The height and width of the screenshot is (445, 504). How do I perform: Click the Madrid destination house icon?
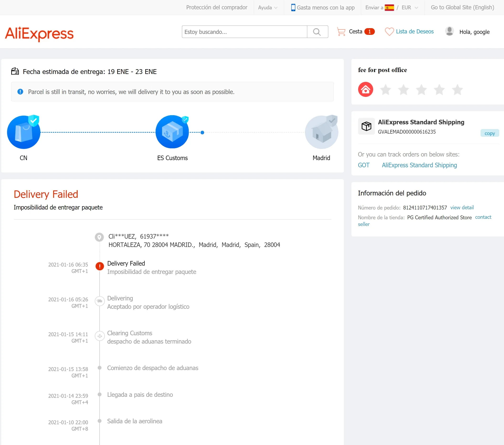321,132
